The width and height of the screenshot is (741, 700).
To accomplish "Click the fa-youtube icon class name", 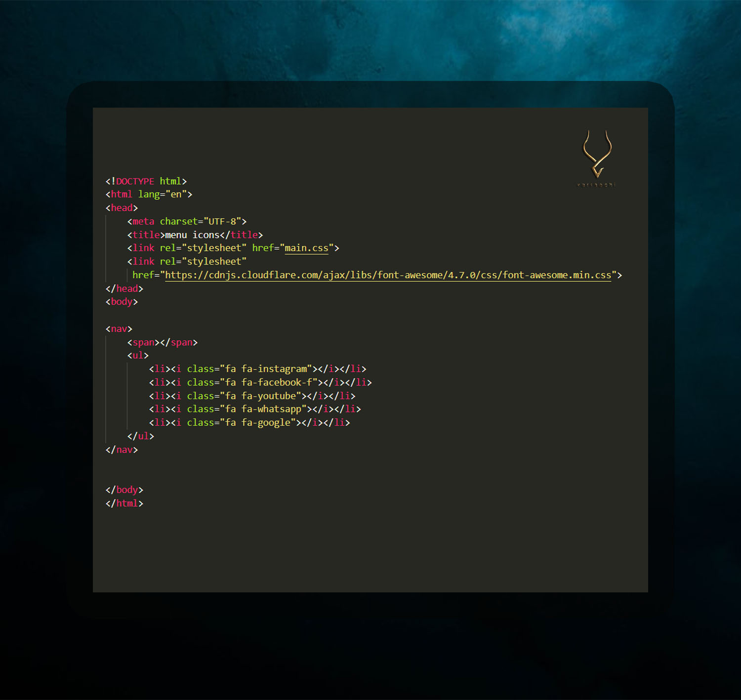I will tap(271, 395).
